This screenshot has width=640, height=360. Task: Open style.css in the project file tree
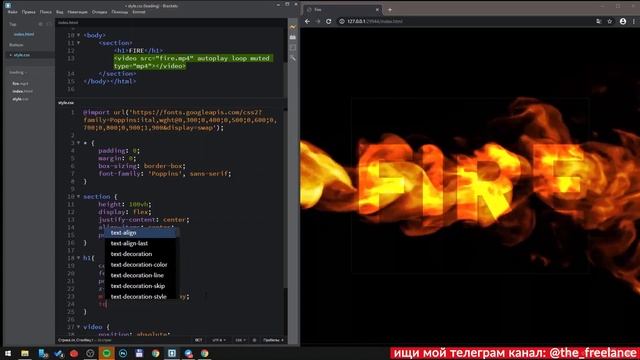[x=20, y=99]
